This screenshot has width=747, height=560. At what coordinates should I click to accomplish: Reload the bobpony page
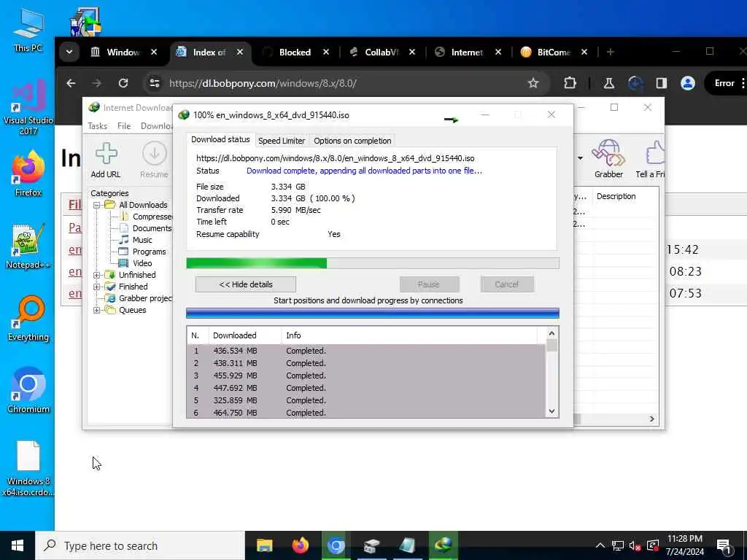[123, 83]
